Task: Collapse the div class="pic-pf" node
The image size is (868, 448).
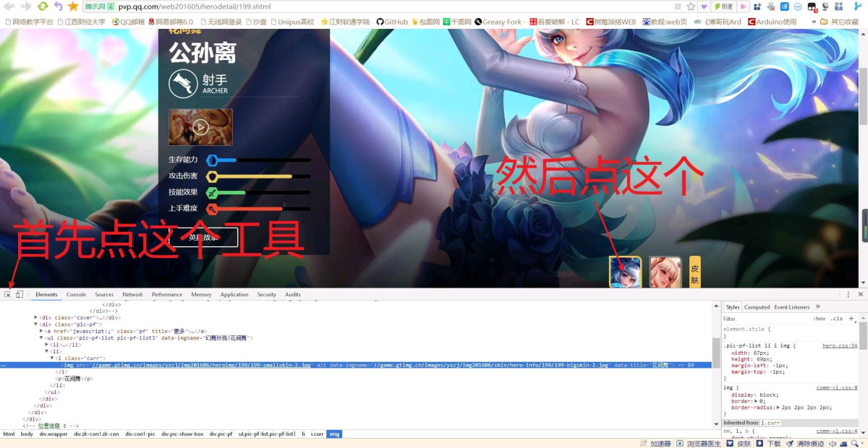Action: pos(36,324)
